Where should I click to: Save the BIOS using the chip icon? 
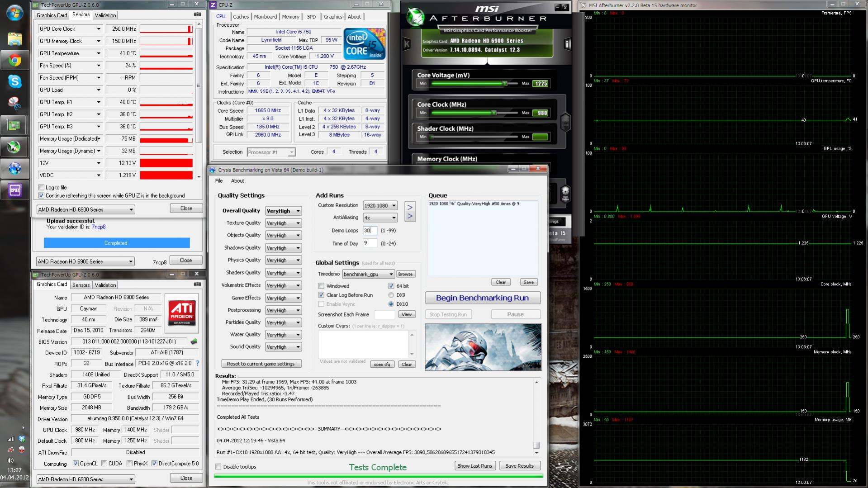194,341
